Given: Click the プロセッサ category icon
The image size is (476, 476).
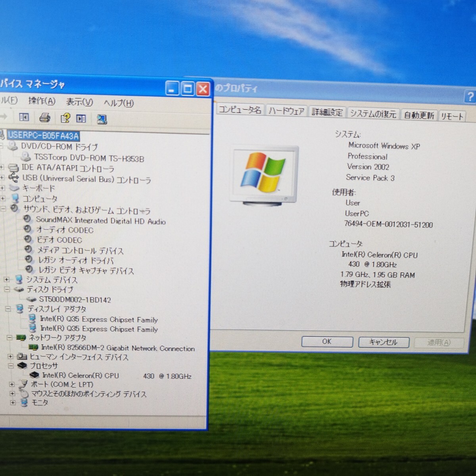Looking at the screenshot, I should point(22,366).
